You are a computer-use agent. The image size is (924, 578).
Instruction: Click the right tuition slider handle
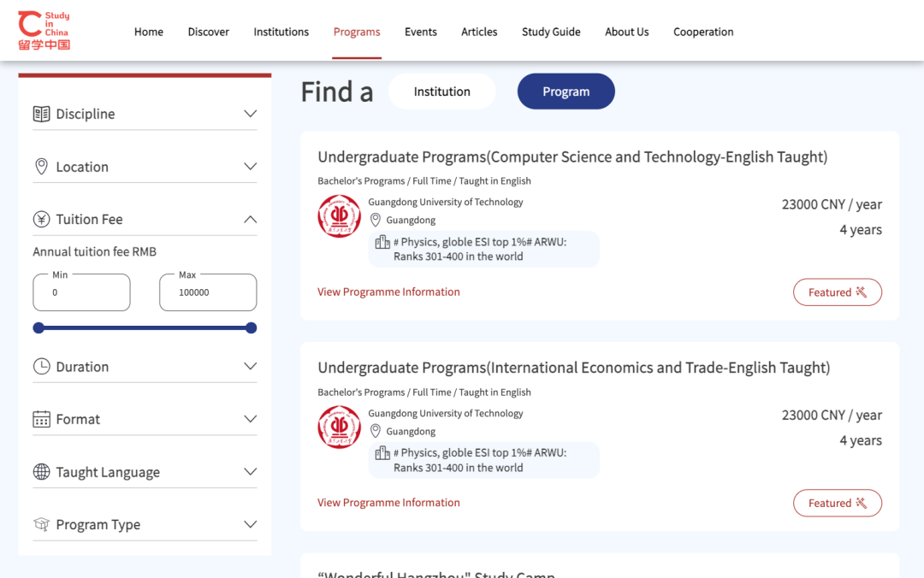click(x=251, y=327)
